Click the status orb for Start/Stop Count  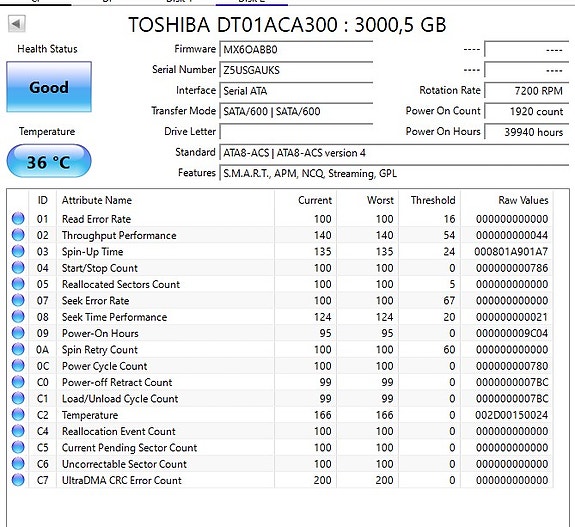[18, 268]
